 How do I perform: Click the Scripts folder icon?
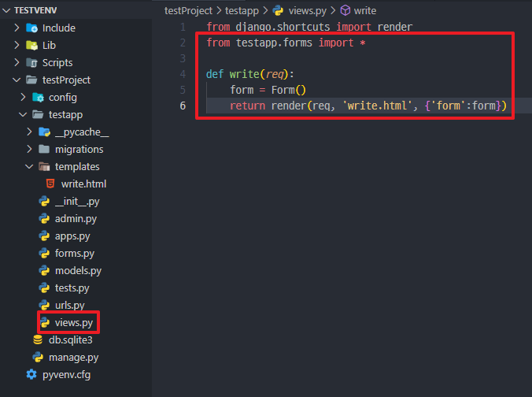(x=32, y=62)
